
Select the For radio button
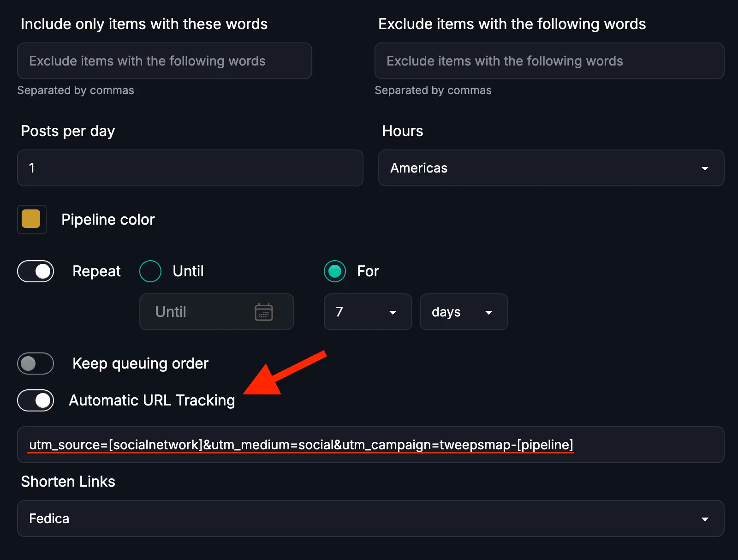(x=335, y=271)
